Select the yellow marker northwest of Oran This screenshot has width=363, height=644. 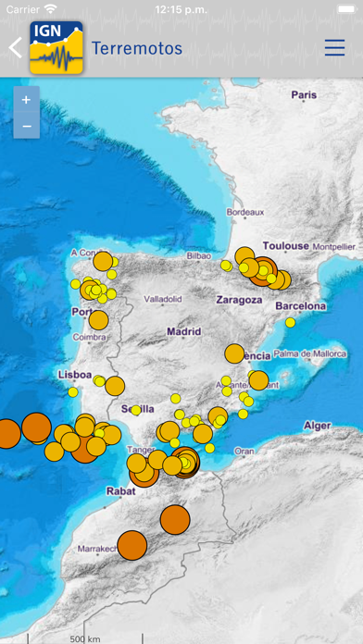pyautogui.click(x=209, y=448)
